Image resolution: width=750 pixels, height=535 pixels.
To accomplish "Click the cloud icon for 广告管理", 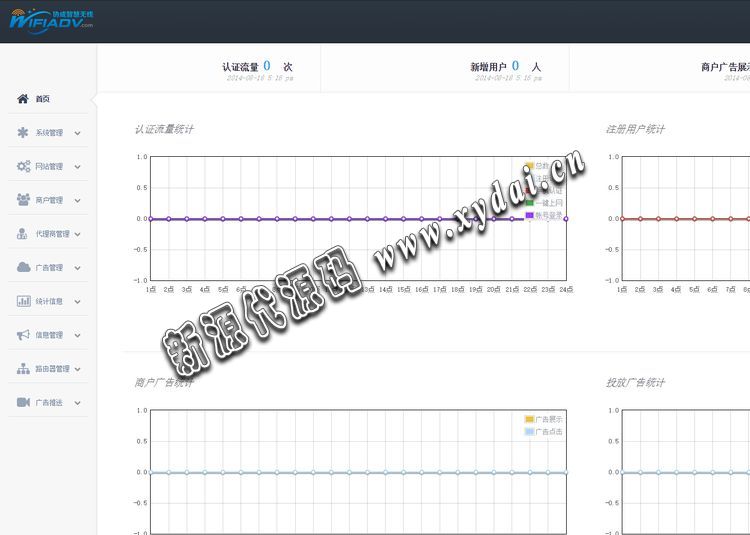I will click(x=23, y=267).
